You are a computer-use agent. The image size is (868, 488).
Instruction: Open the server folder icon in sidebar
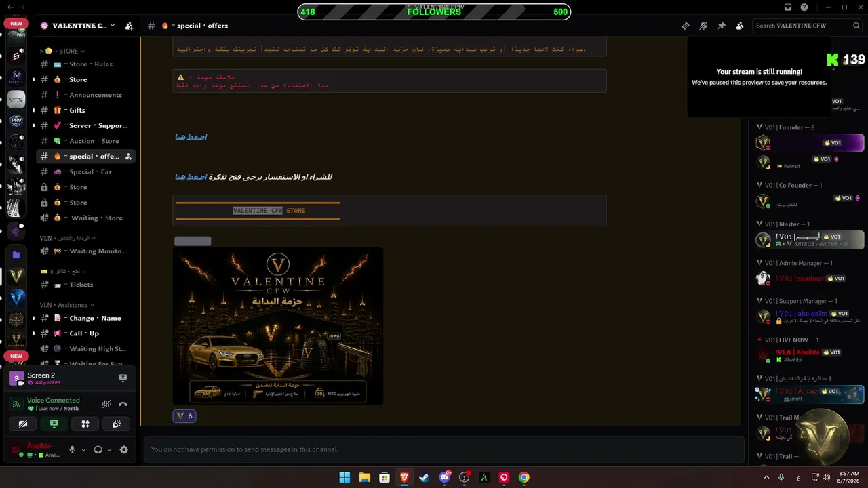[16, 255]
